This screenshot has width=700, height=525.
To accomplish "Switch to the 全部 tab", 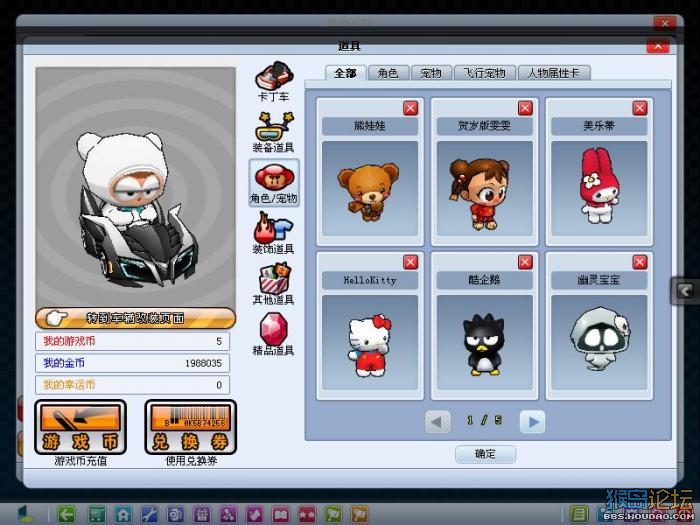I will pos(346,73).
